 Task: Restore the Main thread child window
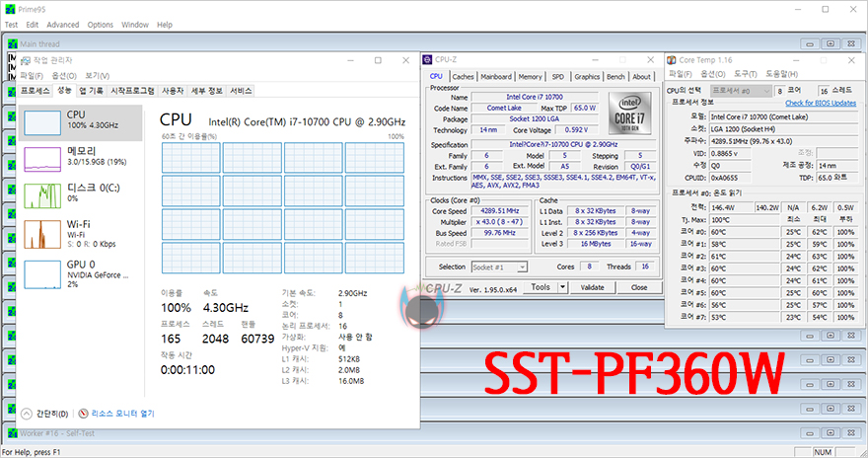831,43
